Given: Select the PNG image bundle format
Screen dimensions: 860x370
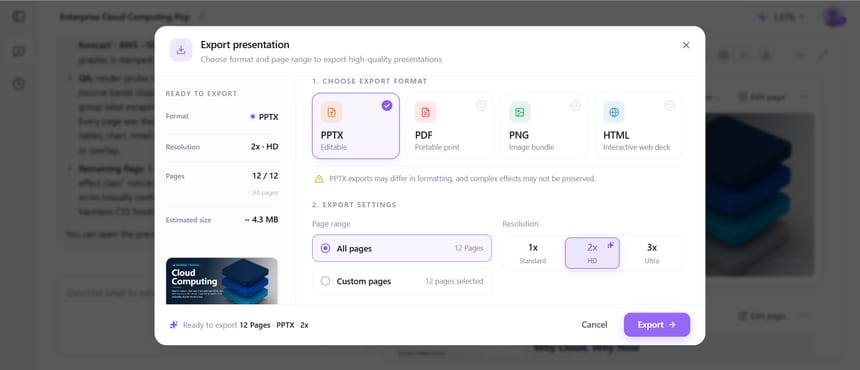Looking at the screenshot, I should coord(544,126).
